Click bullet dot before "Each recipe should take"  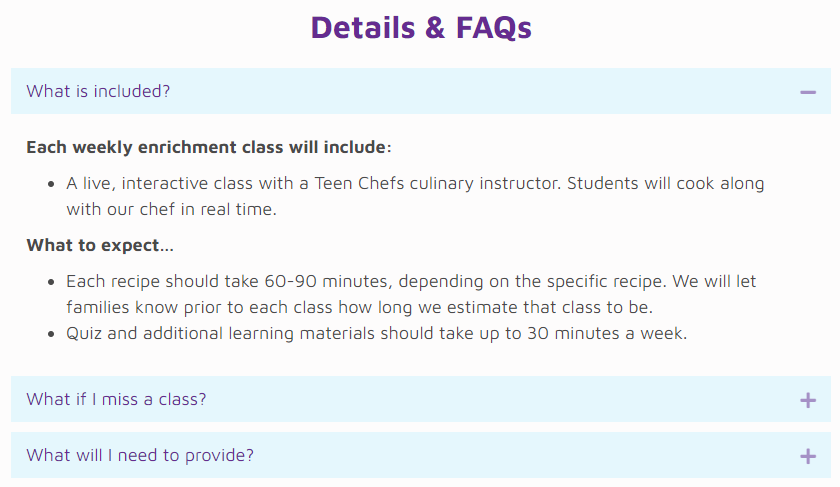(x=51, y=283)
